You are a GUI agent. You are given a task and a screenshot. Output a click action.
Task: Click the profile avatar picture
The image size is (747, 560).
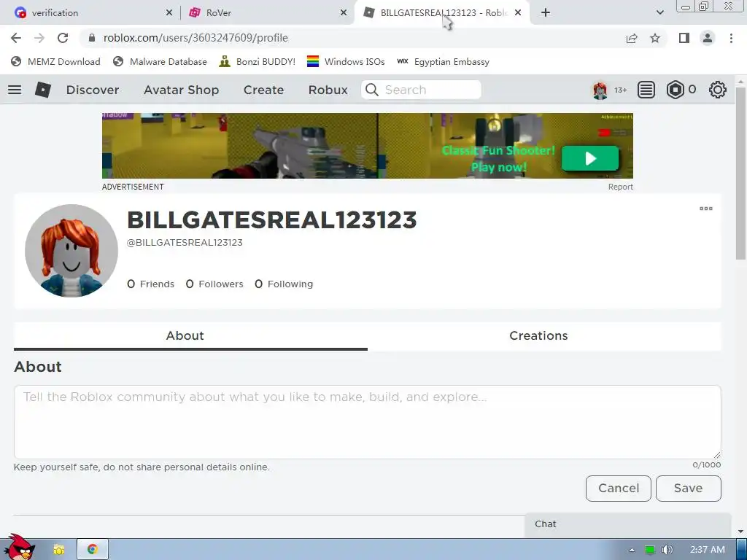pyautogui.click(x=71, y=251)
